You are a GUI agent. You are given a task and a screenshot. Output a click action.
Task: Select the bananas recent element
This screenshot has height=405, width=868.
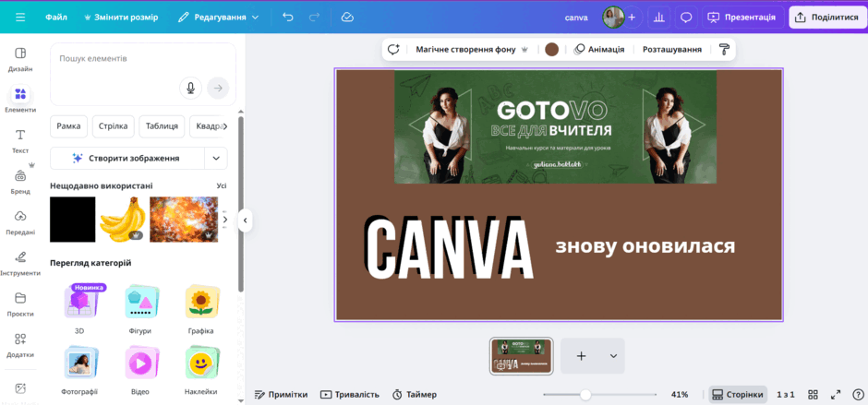pyautogui.click(x=122, y=219)
